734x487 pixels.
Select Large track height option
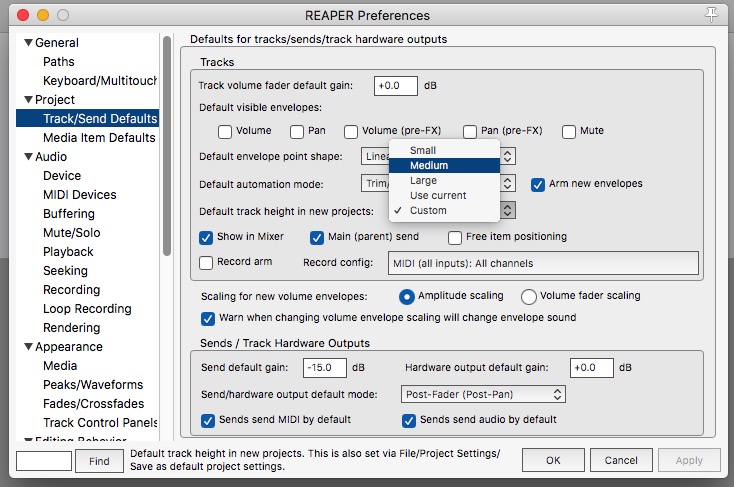tap(423, 181)
